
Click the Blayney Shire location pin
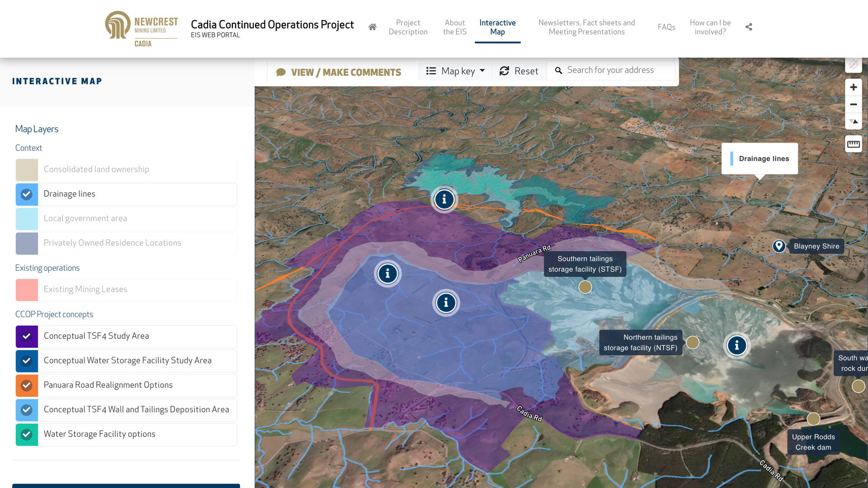778,246
